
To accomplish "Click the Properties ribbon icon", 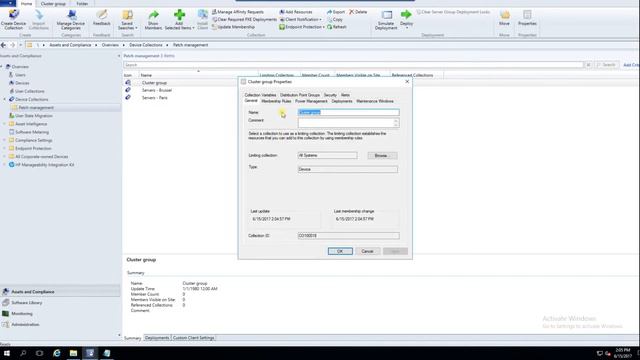I will pos(527,18).
